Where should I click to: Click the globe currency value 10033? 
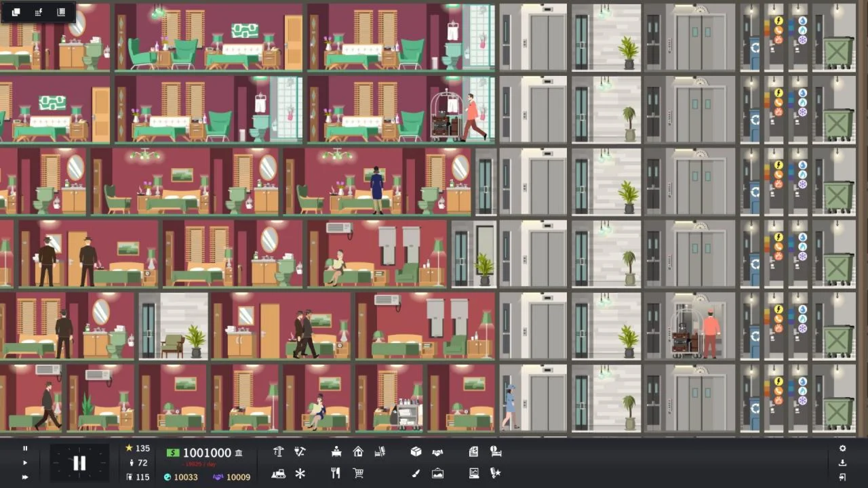coord(186,477)
